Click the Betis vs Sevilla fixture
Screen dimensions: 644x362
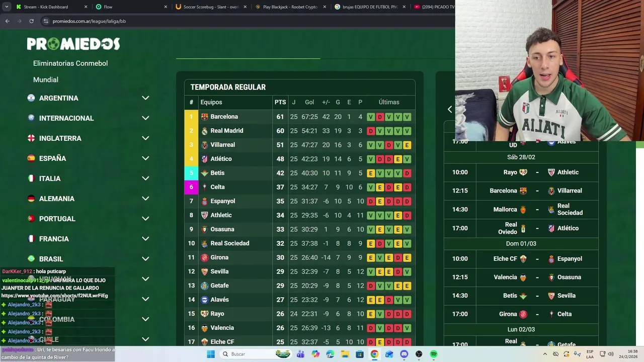point(521,296)
